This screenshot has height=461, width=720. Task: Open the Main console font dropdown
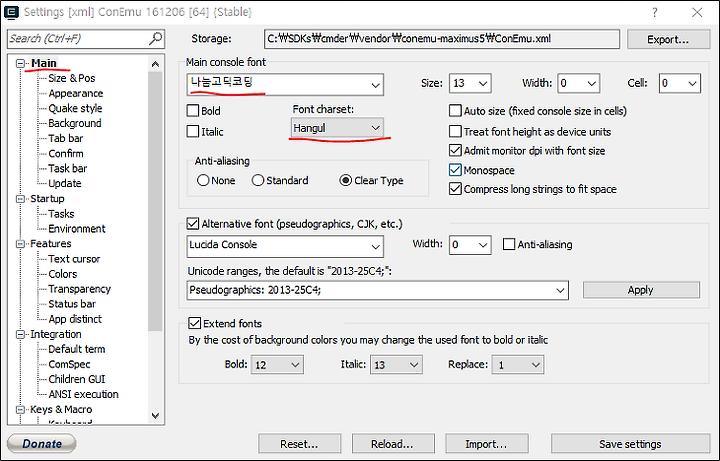[x=376, y=85]
